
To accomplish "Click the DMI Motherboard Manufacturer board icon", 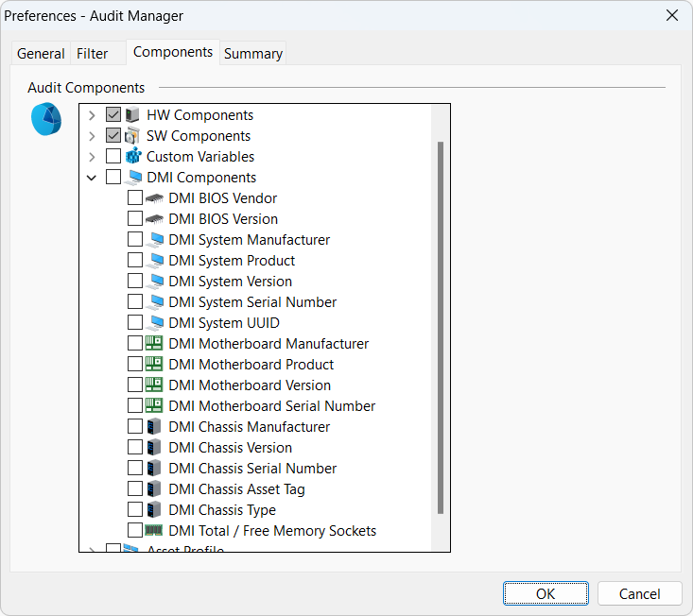I will pyautogui.click(x=154, y=344).
